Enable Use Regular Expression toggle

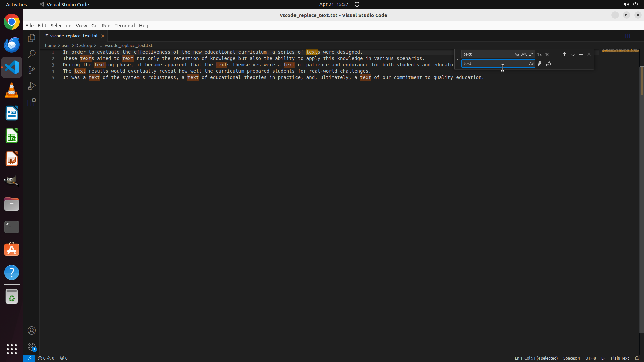531,54
